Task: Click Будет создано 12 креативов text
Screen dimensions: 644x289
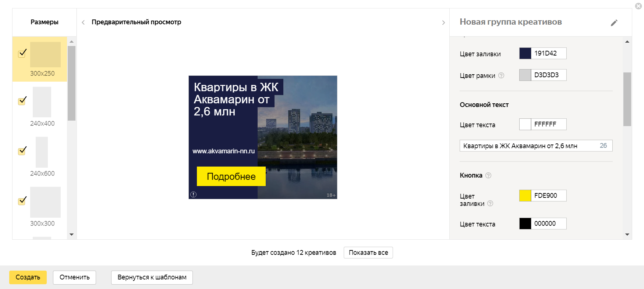Action: (294, 253)
